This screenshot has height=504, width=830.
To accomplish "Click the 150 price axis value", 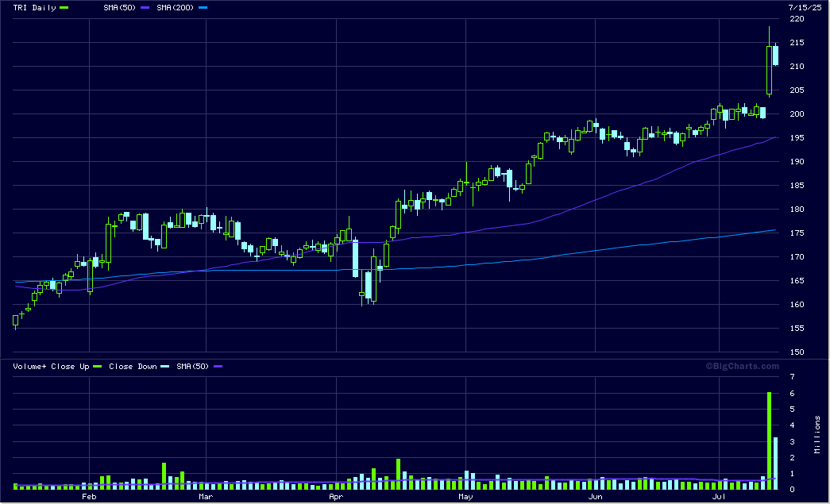I will click(x=797, y=352).
